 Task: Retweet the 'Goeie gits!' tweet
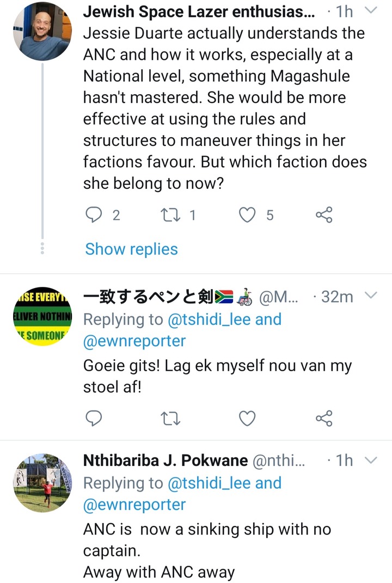[x=170, y=419]
